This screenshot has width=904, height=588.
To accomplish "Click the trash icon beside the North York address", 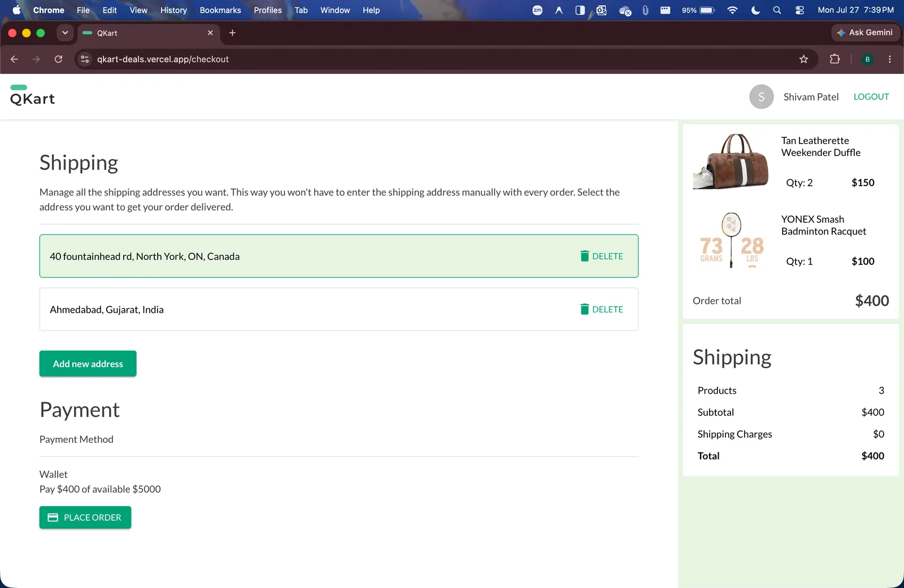I will click(585, 256).
